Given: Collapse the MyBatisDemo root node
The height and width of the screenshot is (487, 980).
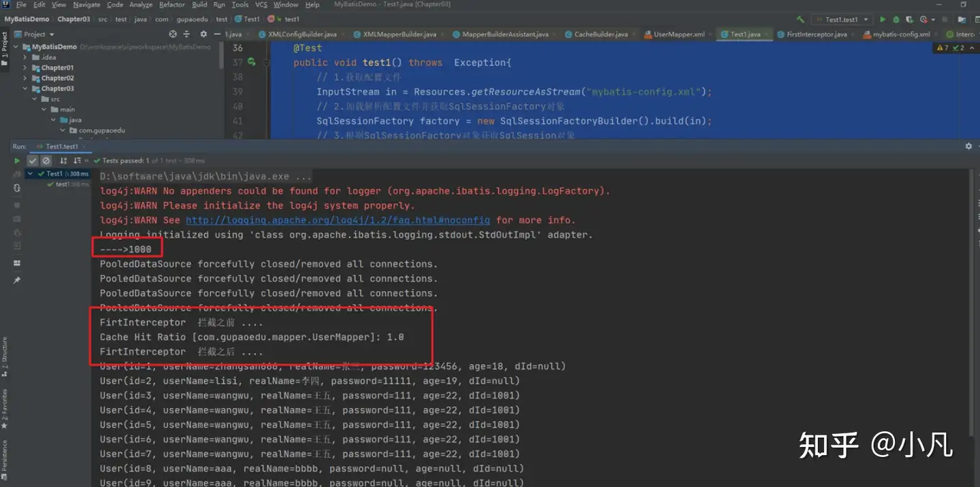Looking at the screenshot, I should coord(16,47).
